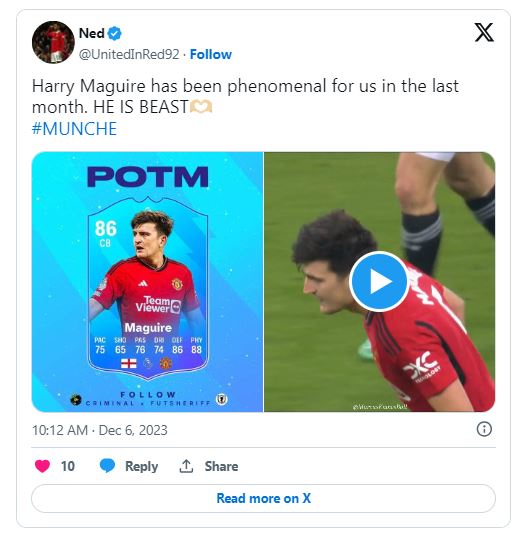This screenshot has width=524, height=541.
Task: Click the tweet text about Harry Maguire
Action: [x=245, y=97]
